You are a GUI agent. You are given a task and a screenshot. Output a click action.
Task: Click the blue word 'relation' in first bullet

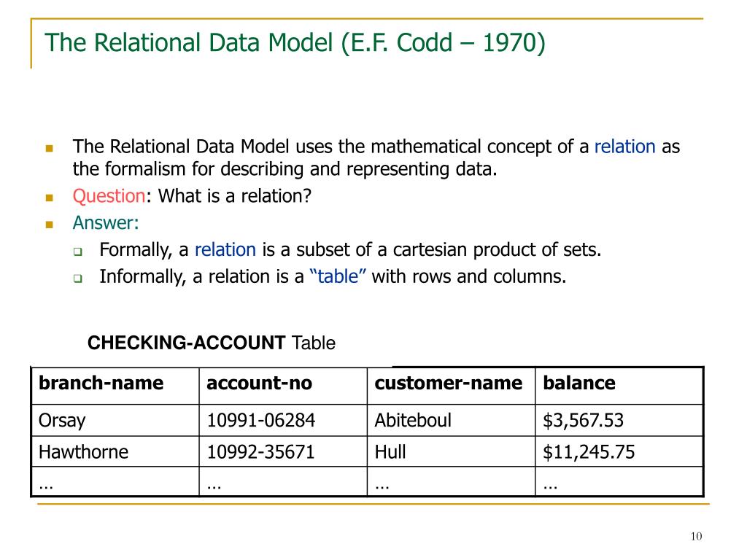624,147
